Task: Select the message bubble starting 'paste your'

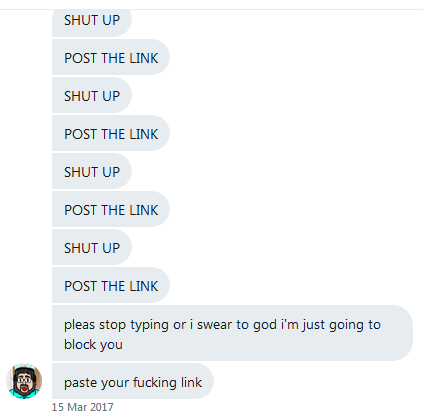Action: coord(133,381)
